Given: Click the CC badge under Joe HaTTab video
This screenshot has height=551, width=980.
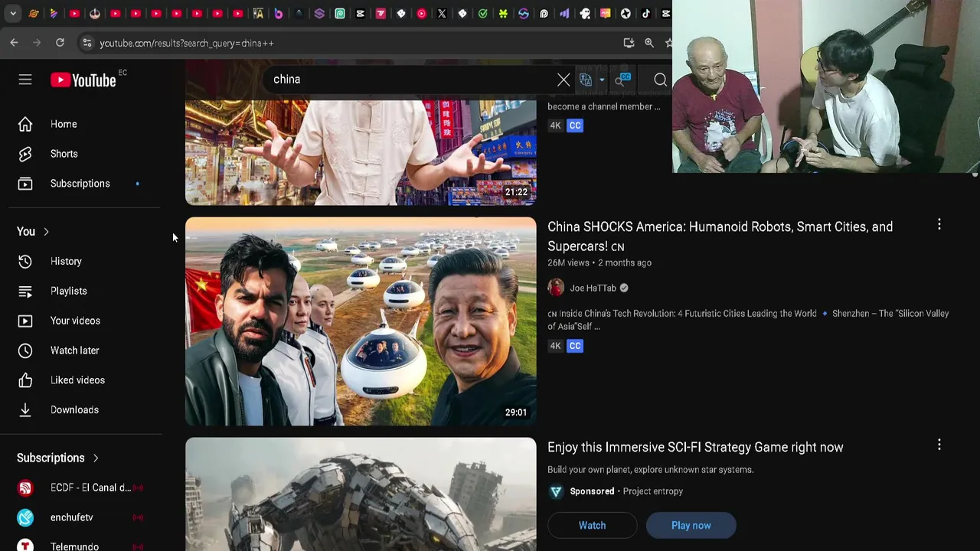Looking at the screenshot, I should click(575, 346).
